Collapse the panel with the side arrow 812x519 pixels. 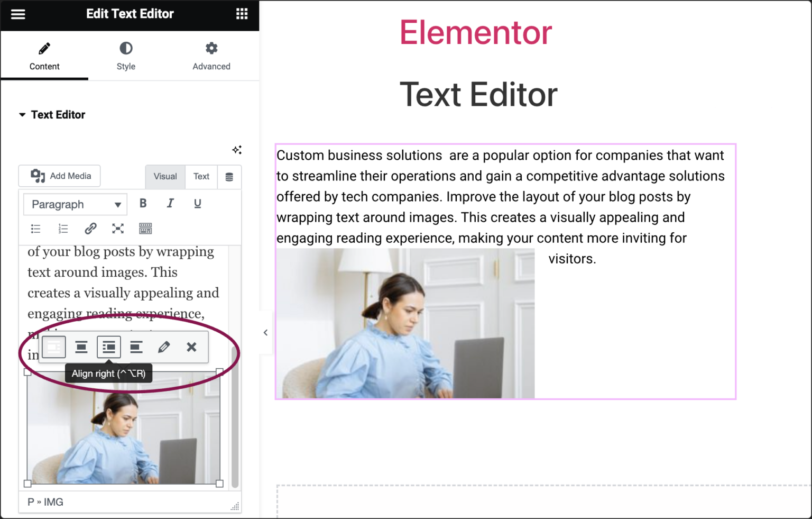265,332
